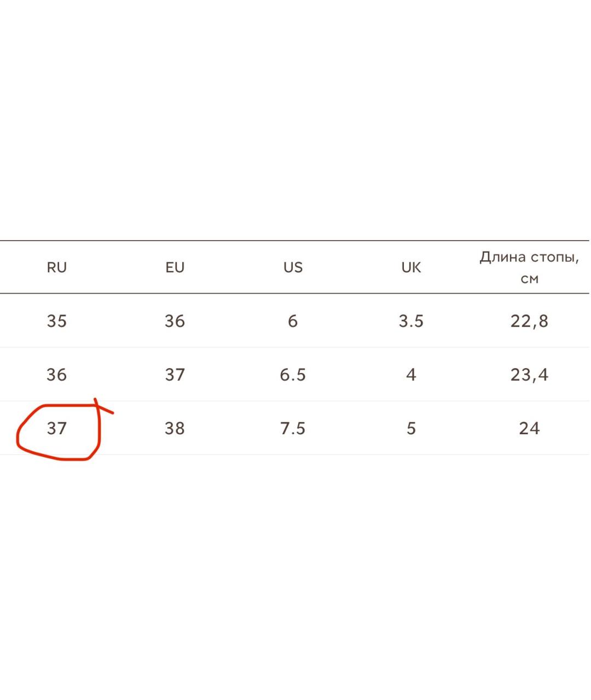The image size is (591, 700).
Task: Click UK size 4 cell
Action: click(411, 375)
